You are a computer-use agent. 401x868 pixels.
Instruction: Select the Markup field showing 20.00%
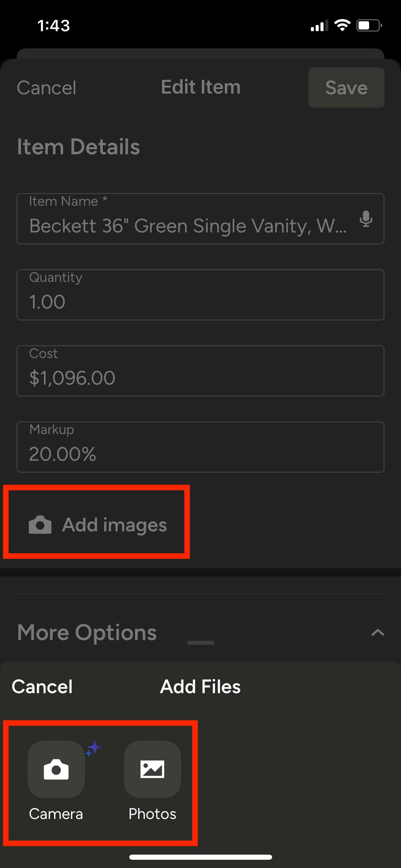(x=200, y=447)
